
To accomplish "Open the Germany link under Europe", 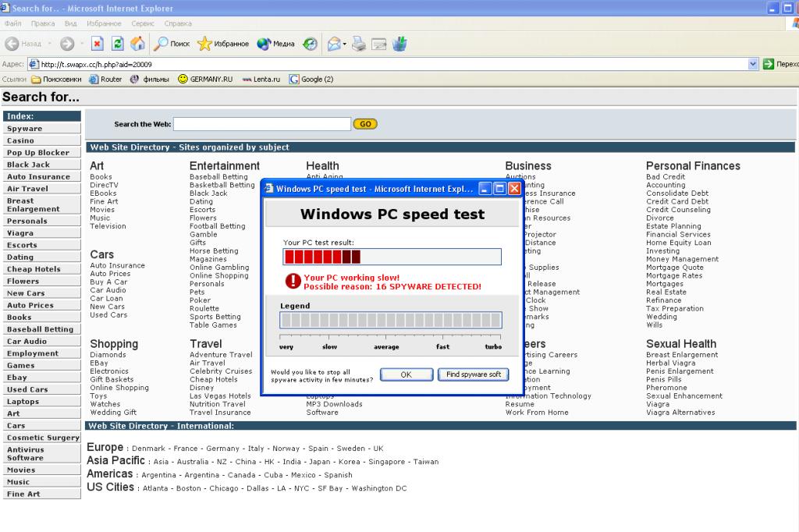I will [222, 449].
